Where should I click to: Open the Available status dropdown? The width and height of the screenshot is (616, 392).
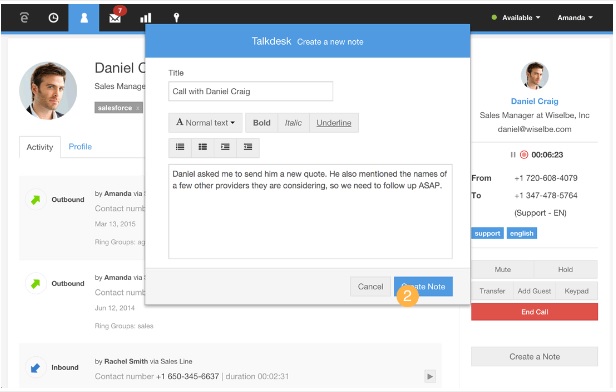(x=516, y=18)
